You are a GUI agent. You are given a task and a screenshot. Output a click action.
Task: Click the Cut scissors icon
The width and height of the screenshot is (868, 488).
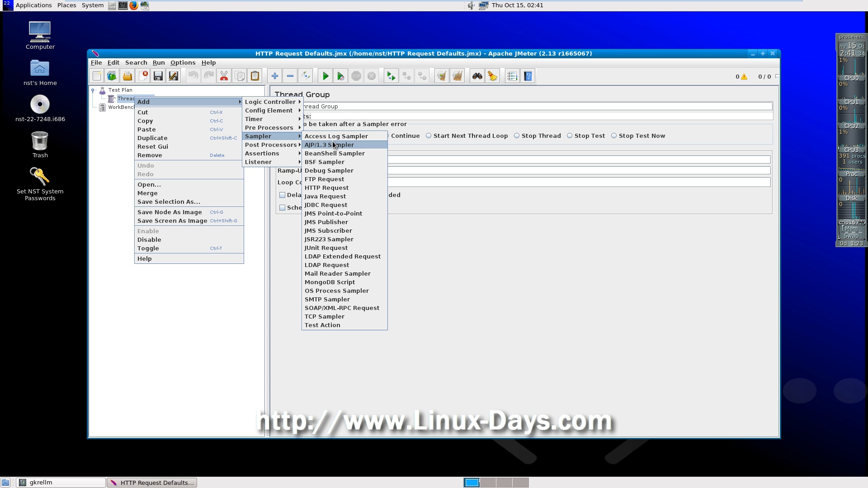pyautogui.click(x=224, y=76)
